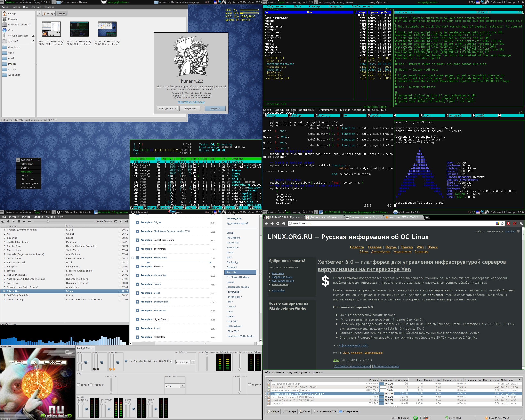Click the Добавлен column sort arrow in qBittorrent

point(519,380)
